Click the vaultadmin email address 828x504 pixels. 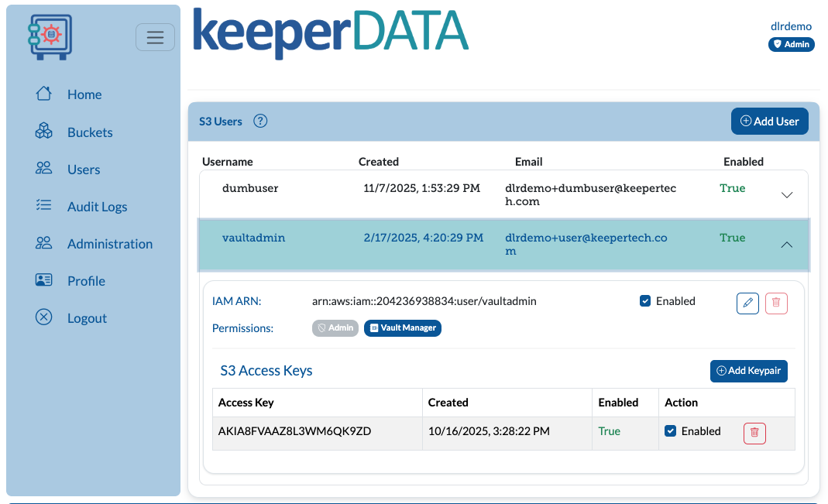[586, 245]
